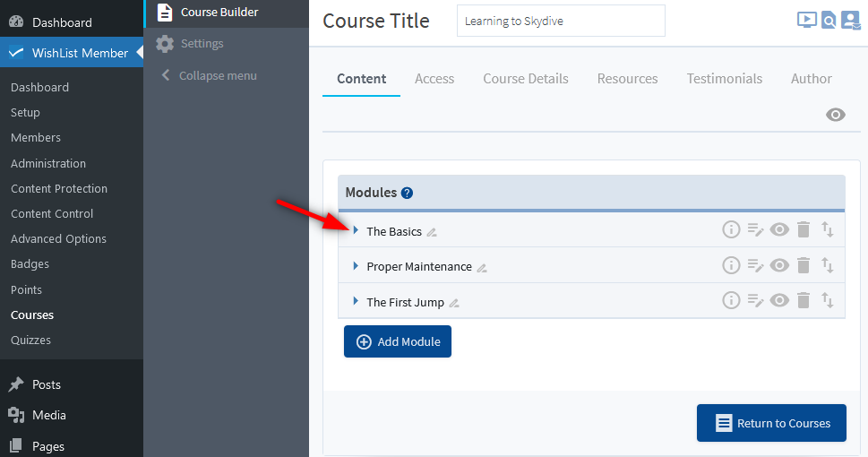Screen dimensions: 868x457
Task: Toggle visibility of Proper Maintenance module
Action: tap(779, 265)
